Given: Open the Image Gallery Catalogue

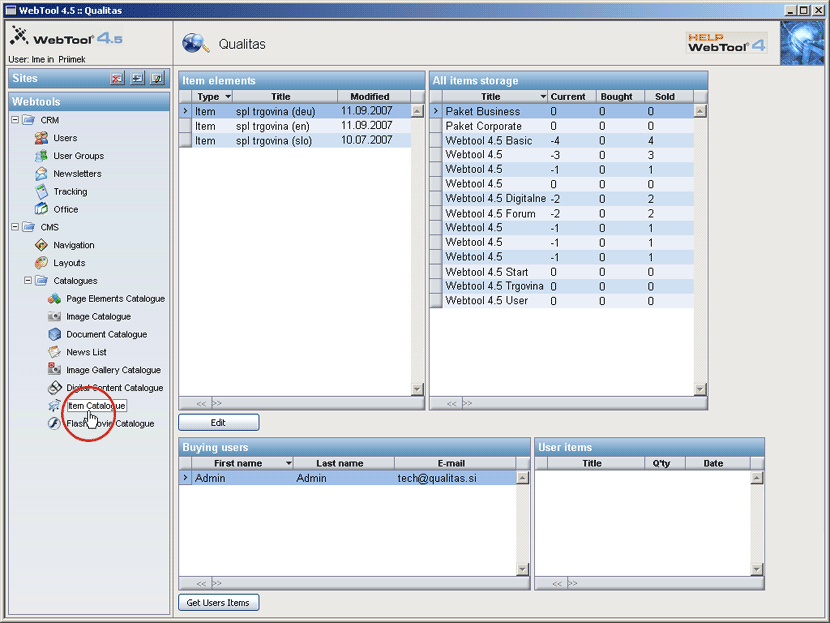Looking at the screenshot, I should [x=113, y=370].
